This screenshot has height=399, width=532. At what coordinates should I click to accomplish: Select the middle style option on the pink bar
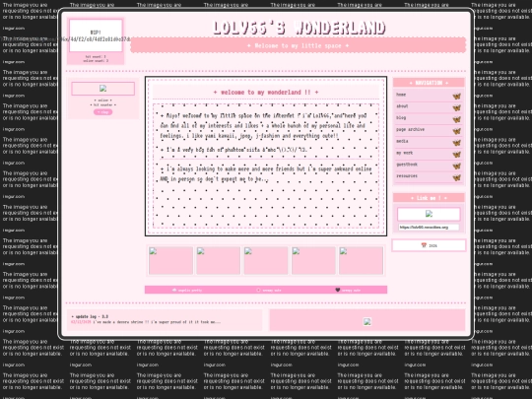(269, 290)
